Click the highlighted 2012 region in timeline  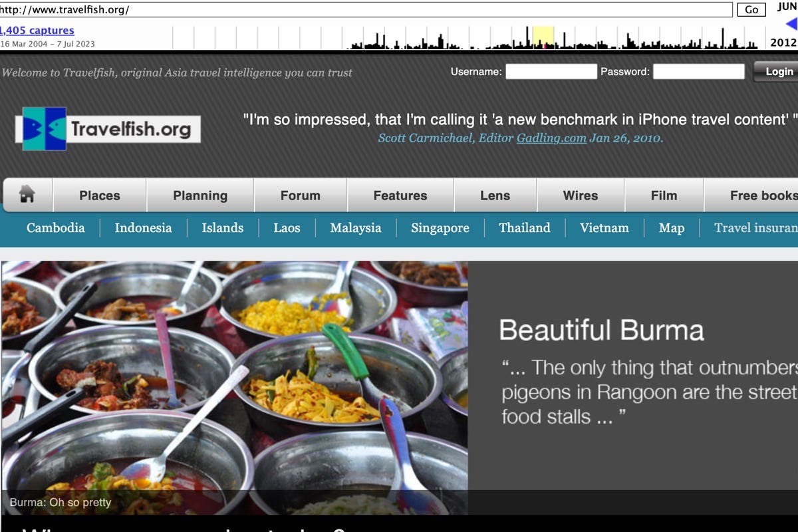point(543,38)
